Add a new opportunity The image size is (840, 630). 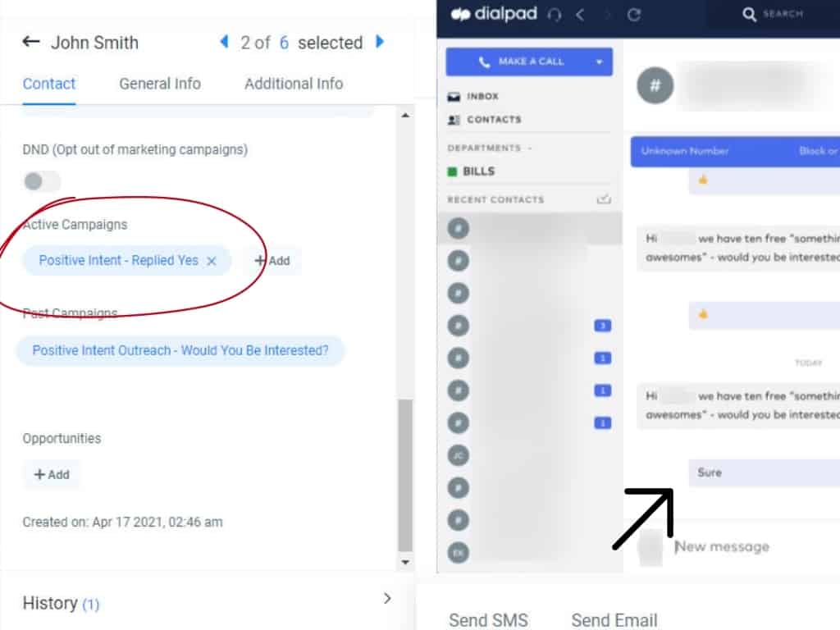coord(52,474)
